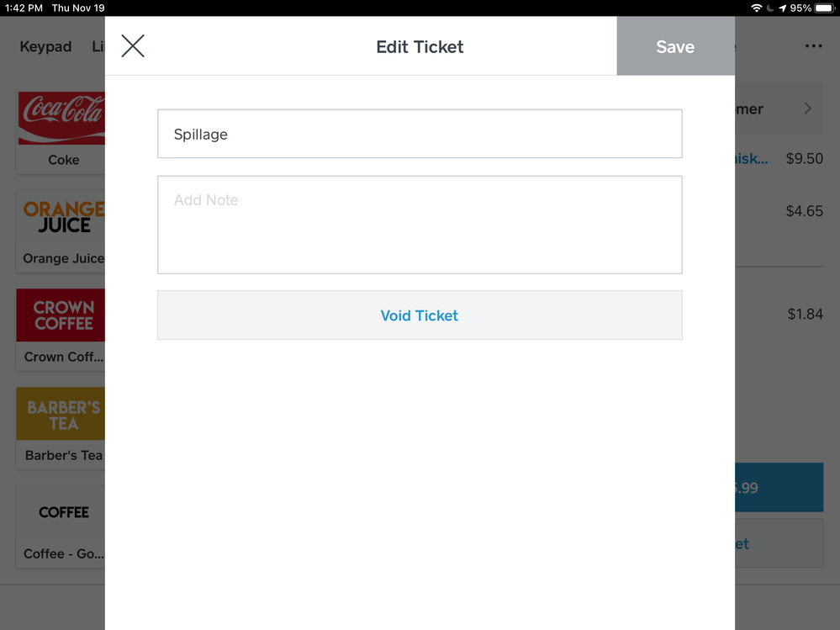Edit the Spillage ticket name field

[420, 133]
